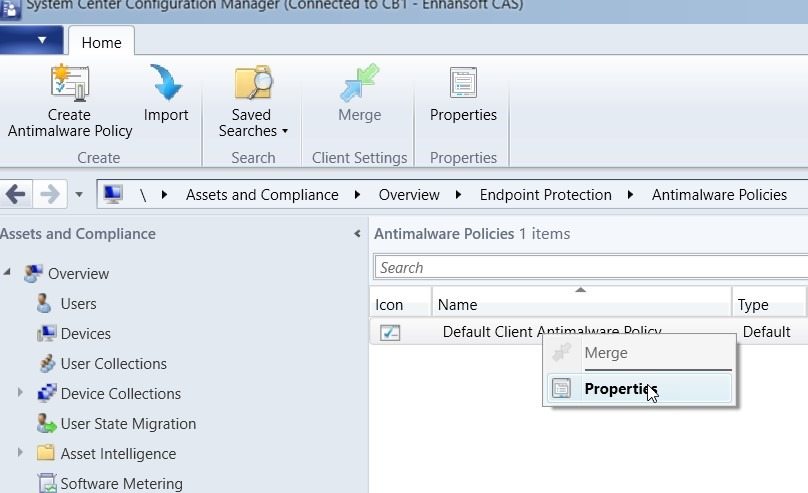Click the Overview node icon
The width and height of the screenshot is (808, 493).
tap(33, 274)
